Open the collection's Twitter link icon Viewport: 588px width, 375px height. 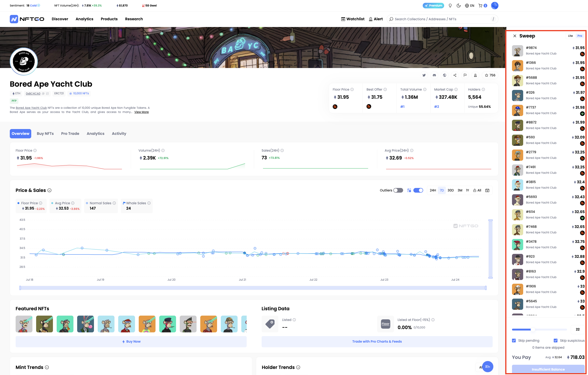point(424,75)
